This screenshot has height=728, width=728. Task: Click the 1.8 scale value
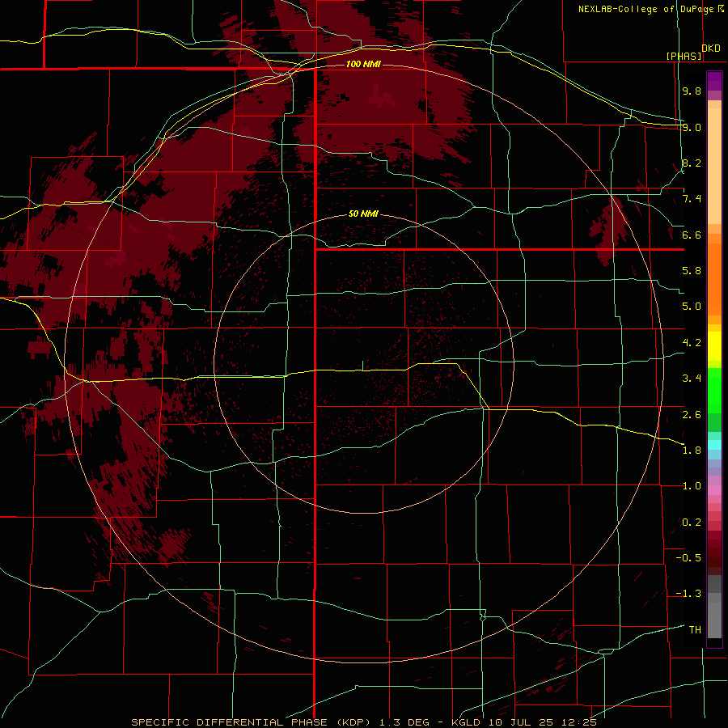point(692,451)
